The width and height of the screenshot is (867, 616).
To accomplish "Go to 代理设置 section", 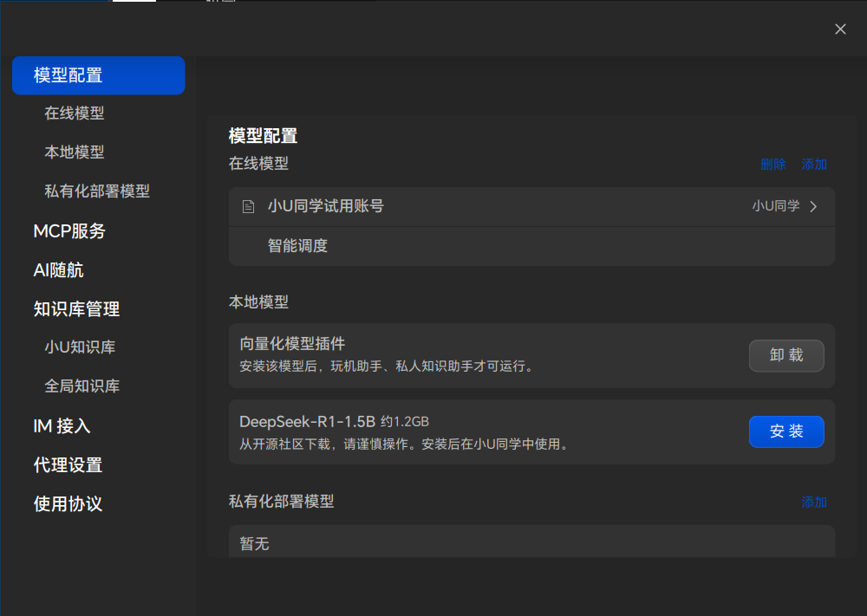I will [x=68, y=465].
